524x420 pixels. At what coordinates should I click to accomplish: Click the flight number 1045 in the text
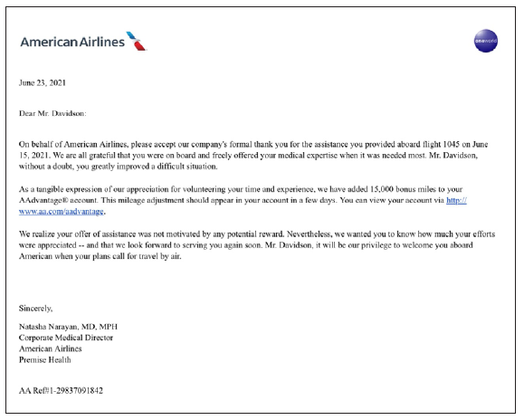click(452, 144)
